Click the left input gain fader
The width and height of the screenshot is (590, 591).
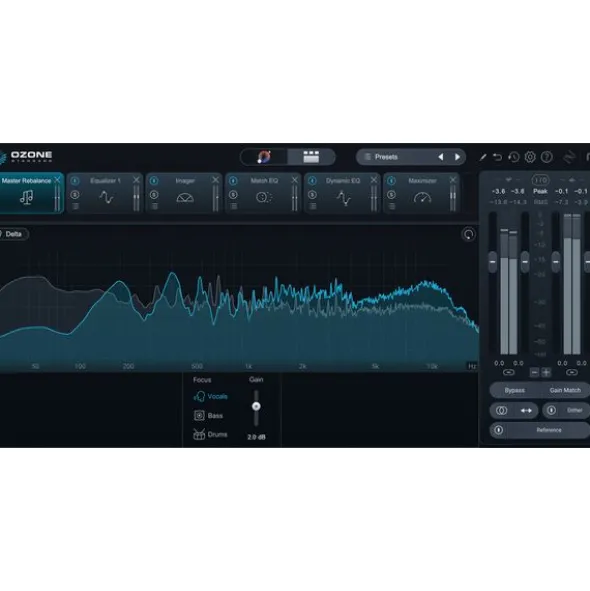click(492, 262)
